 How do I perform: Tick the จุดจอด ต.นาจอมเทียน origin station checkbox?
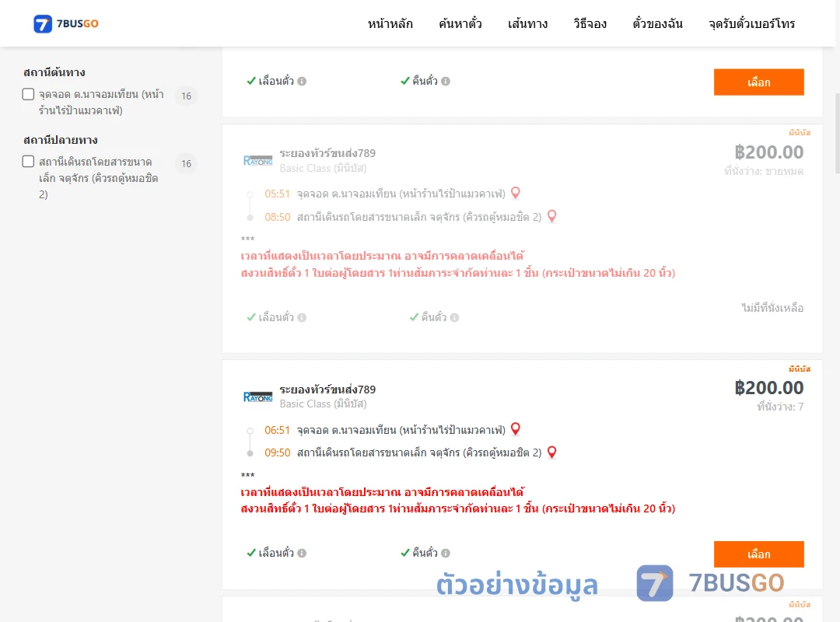(29, 94)
